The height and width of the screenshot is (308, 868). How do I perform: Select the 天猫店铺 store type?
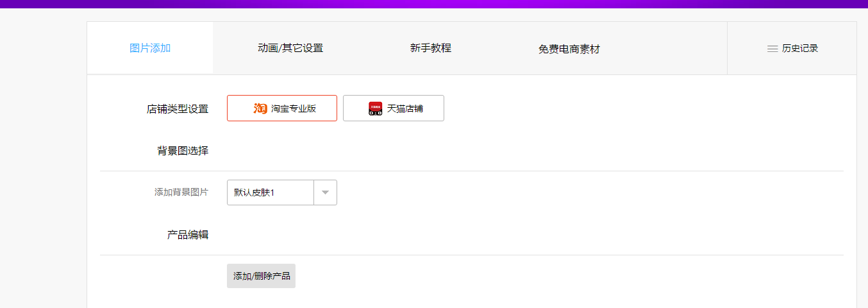pyautogui.click(x=394, y=108)
